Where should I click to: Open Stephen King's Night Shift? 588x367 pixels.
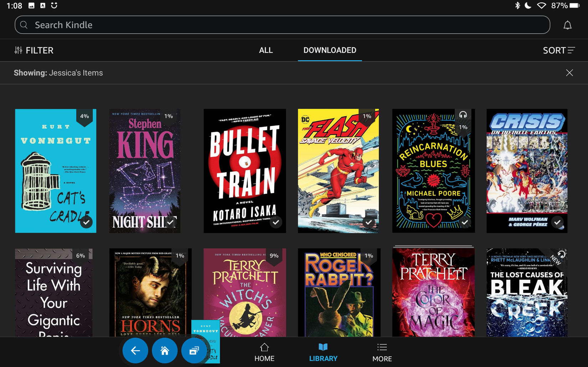point(145,171)
